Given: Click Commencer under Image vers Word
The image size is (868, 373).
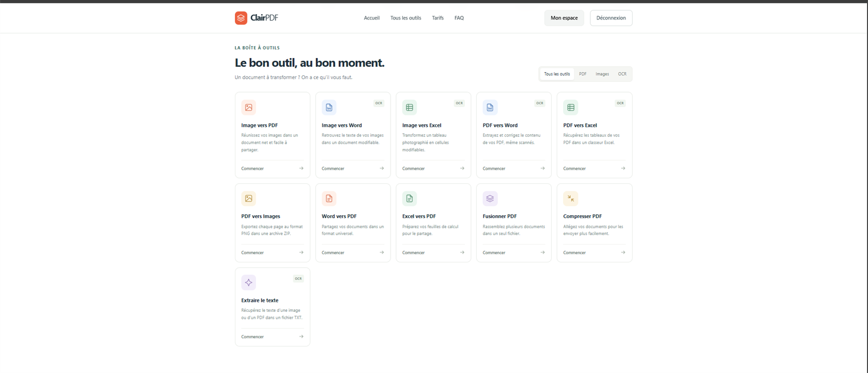Looking at the screenshot, I should click(x=333, y=169).
